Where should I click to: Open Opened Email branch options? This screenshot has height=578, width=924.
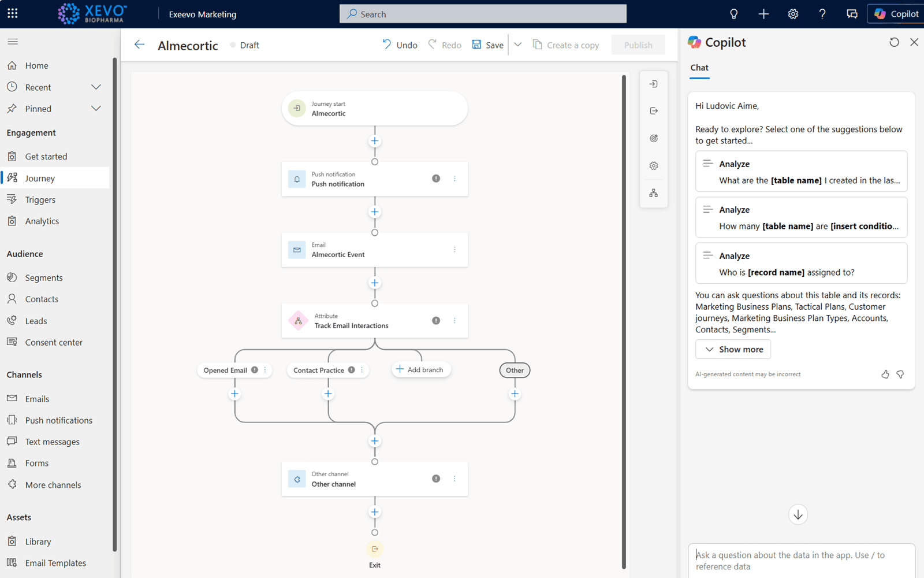coord(265,370)
